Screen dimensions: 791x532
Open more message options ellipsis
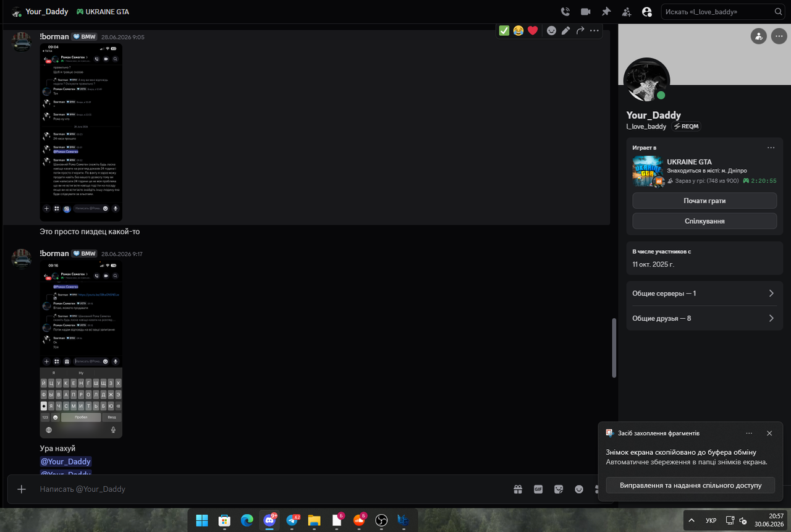pos(594,30)
